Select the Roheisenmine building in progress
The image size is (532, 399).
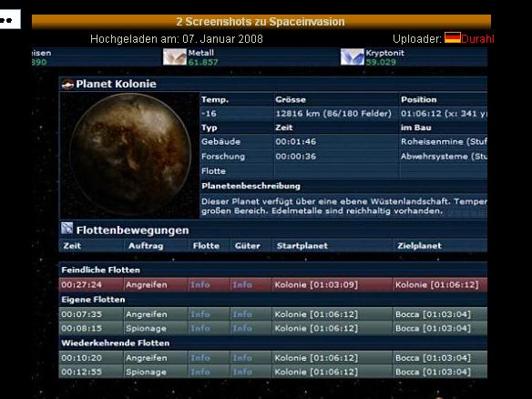(x=444, y=141)
